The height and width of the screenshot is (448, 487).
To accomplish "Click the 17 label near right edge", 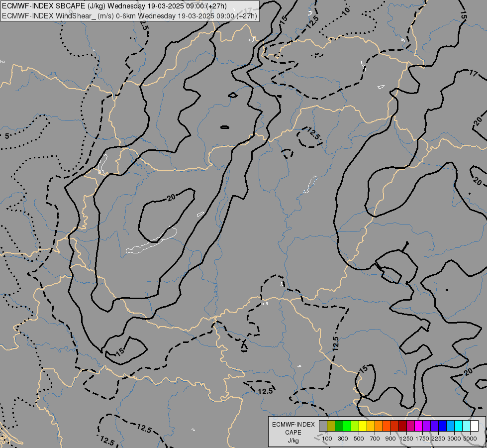I will pyautogui.click(x=473, y=73).
